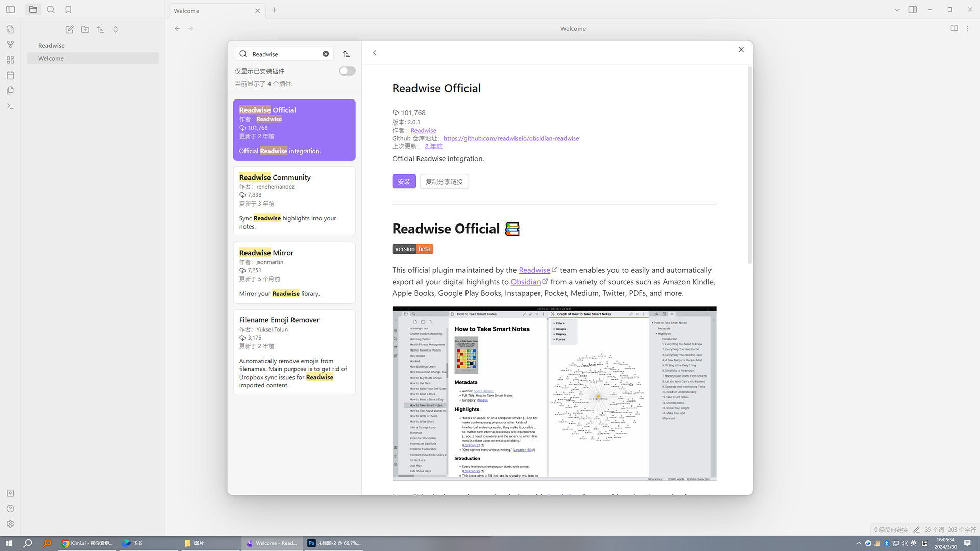Click bookmark icon in top sidebar tabs
The height and width of the screenshot is (551, 980).
point(68,9)
